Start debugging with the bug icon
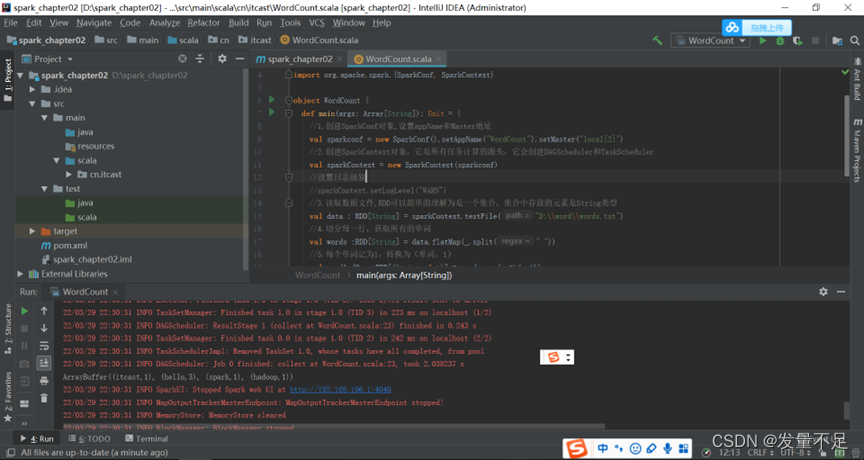Image resolution: width=864 pixels, height=460 pixels. point(780,41)
